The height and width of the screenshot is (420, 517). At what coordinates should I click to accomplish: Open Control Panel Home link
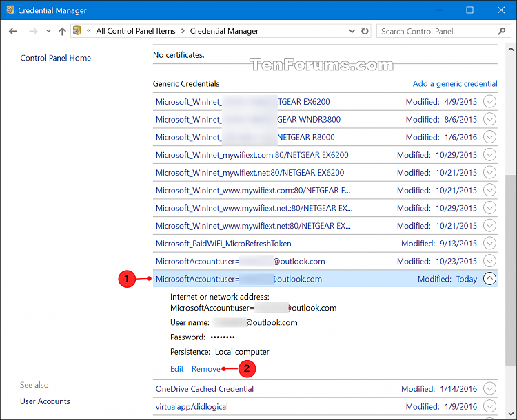tap(55, 58)
